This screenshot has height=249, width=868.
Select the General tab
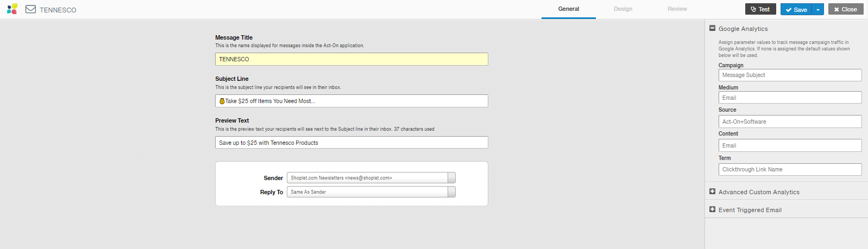pyautogui.click(x=568, y=9)
